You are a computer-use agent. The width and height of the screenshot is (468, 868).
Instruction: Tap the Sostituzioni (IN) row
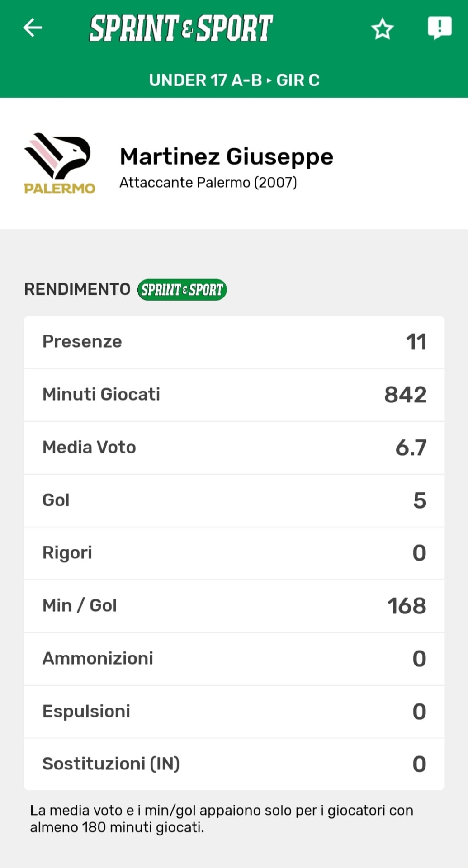[x=234, y=764]
